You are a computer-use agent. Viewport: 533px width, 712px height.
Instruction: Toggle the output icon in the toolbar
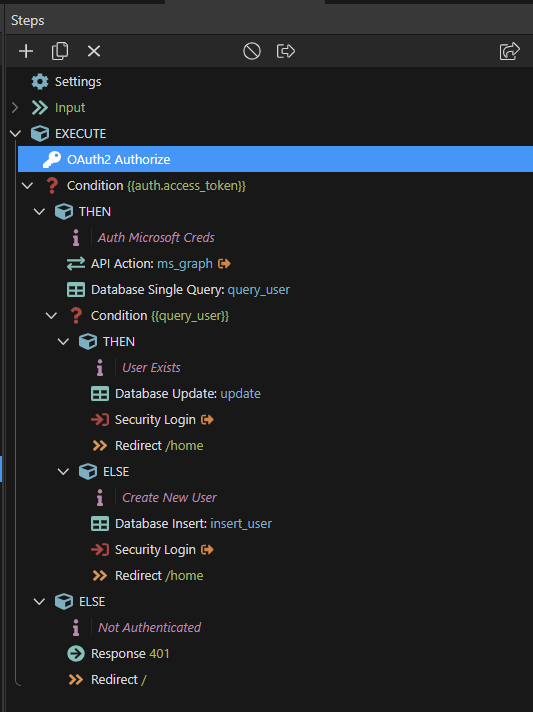[286, 51]
